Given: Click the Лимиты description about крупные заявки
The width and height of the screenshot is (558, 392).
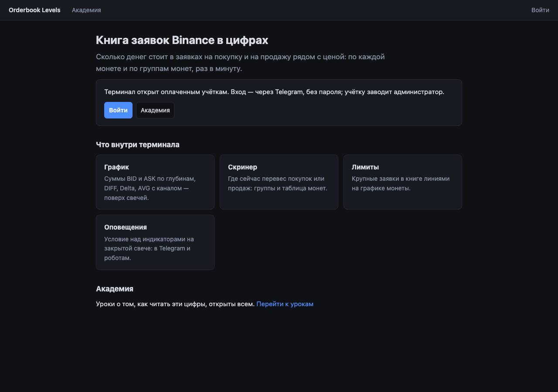Looking at the screenshot, I should click(401, 183).
